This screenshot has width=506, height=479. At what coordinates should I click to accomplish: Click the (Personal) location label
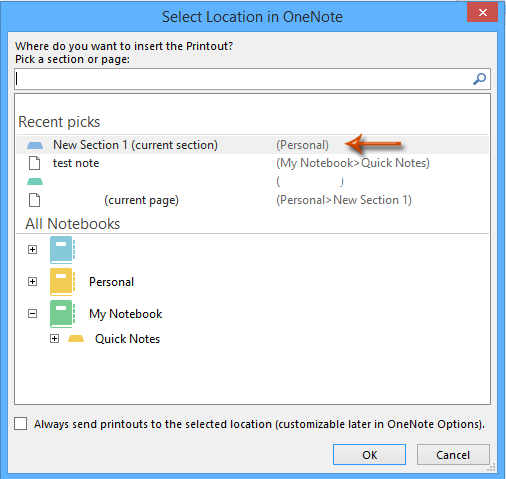[x=302, y=145]
